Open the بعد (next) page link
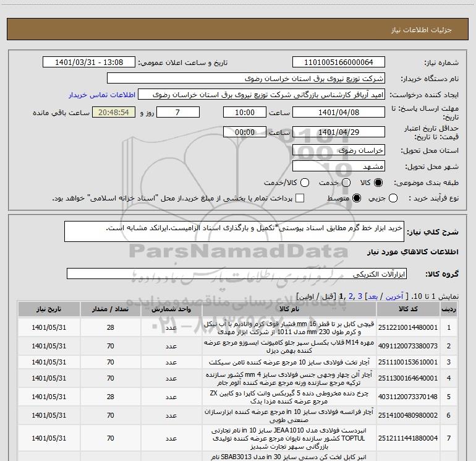The height and width of the screenshot is (461, 476). point(373,296)
